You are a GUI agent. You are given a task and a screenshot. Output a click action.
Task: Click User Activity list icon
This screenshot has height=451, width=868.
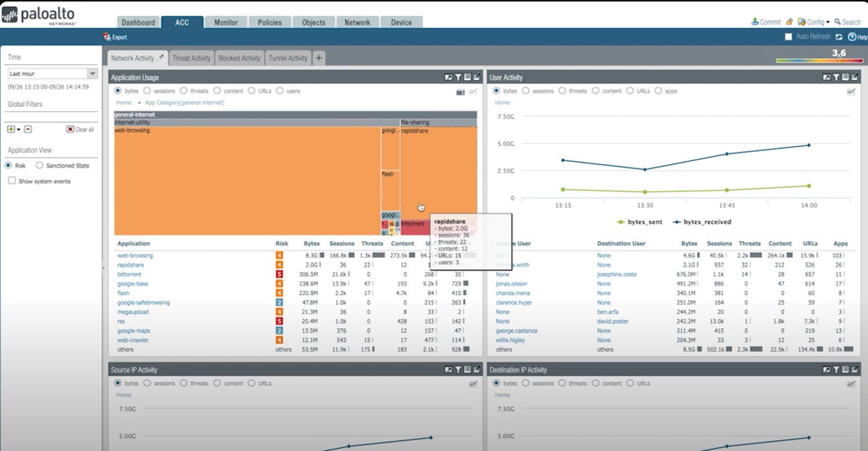point(846,77)
